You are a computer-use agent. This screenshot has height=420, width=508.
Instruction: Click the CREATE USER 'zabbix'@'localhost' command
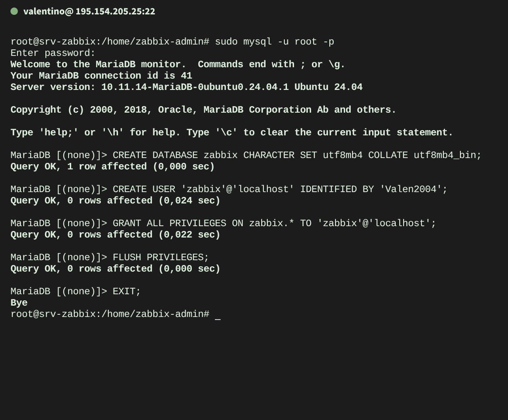click(x=280, y=189)
